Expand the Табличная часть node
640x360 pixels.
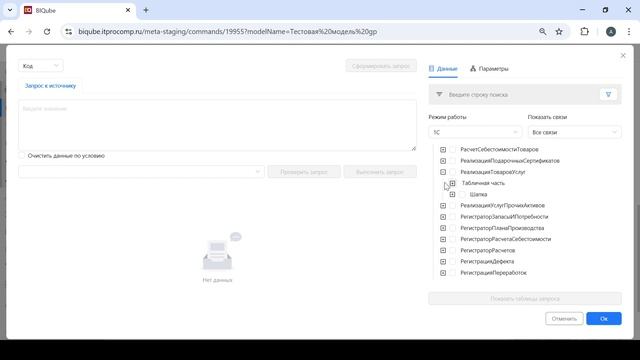452,183
